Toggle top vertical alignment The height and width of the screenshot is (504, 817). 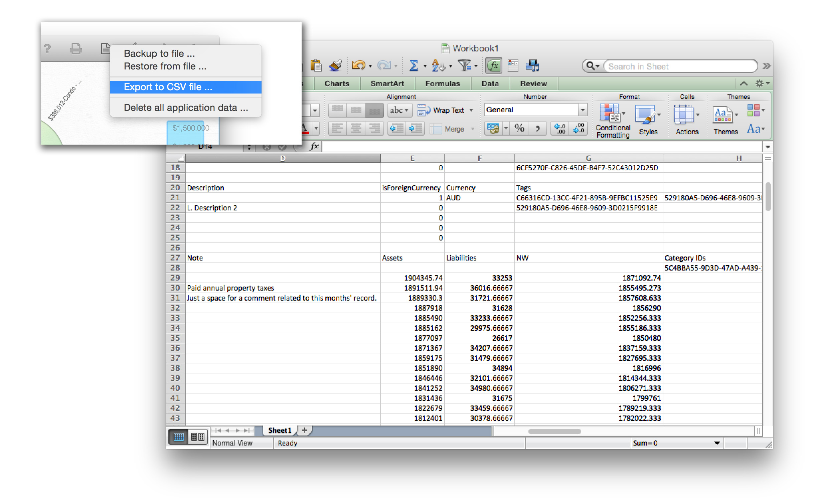point(337,110)
